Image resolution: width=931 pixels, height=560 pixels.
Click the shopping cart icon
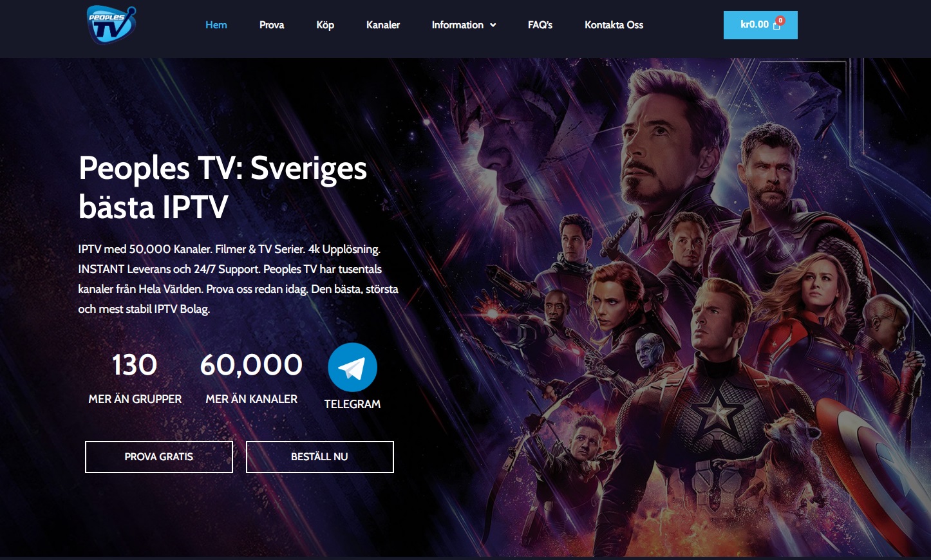pyautogui.click(x=776, y=26)
